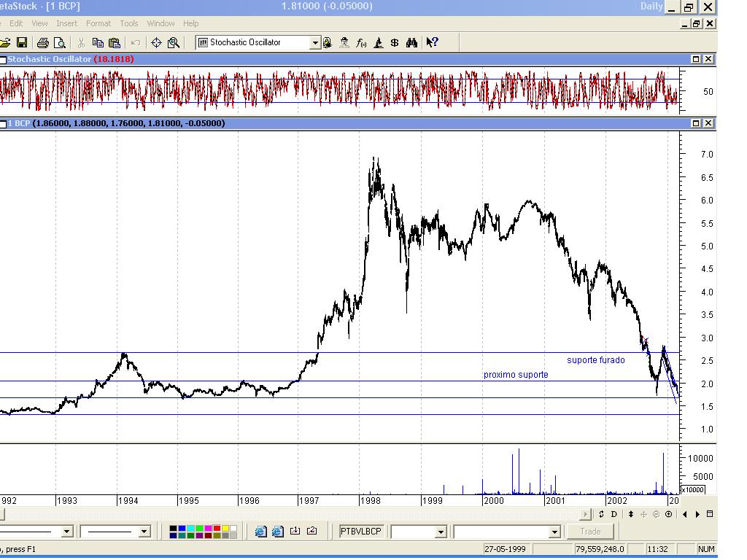Screen dimensions: 747x560
Task: Click the 'proximo suporte' chart annotation
Action: (516, 375)
